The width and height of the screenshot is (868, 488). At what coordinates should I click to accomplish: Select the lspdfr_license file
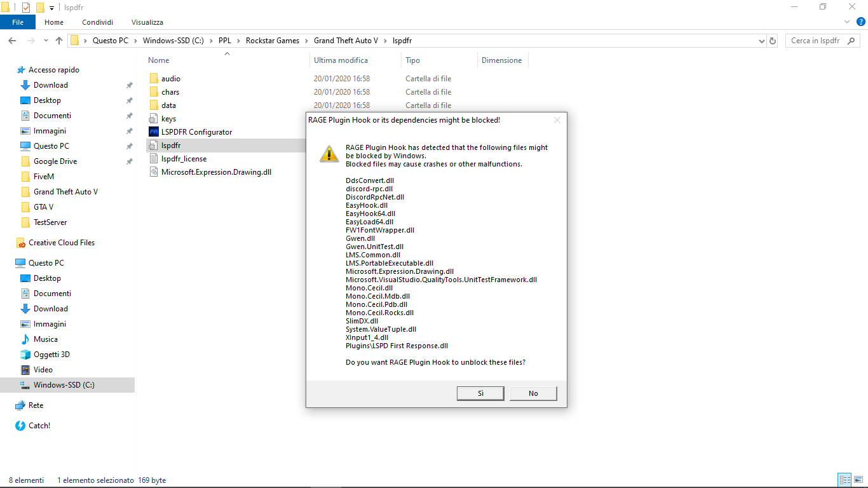click(x=184, y=159)
